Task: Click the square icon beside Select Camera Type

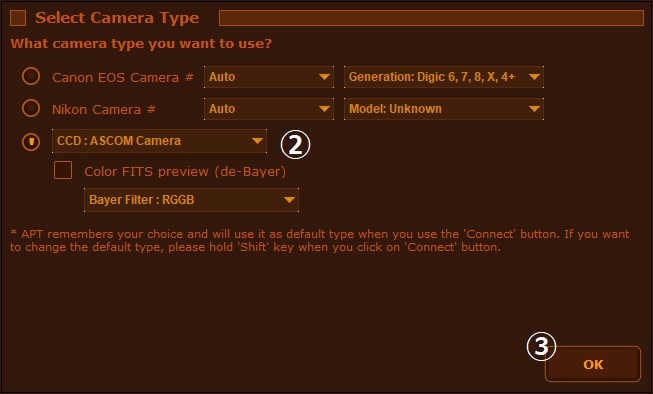Action: pyautogui.click(x=18, y=18)
